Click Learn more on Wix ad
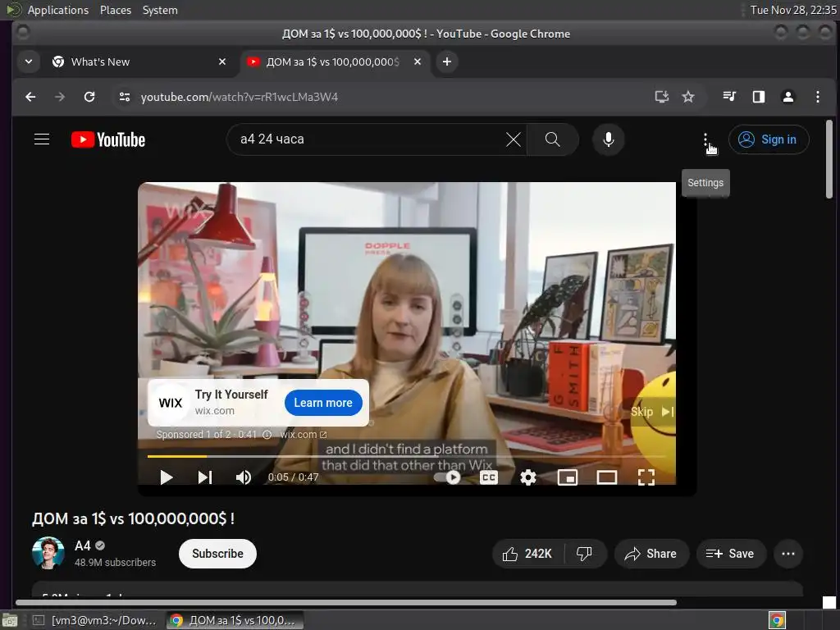This screenshot has height=630, width=840. coord(323,403)
